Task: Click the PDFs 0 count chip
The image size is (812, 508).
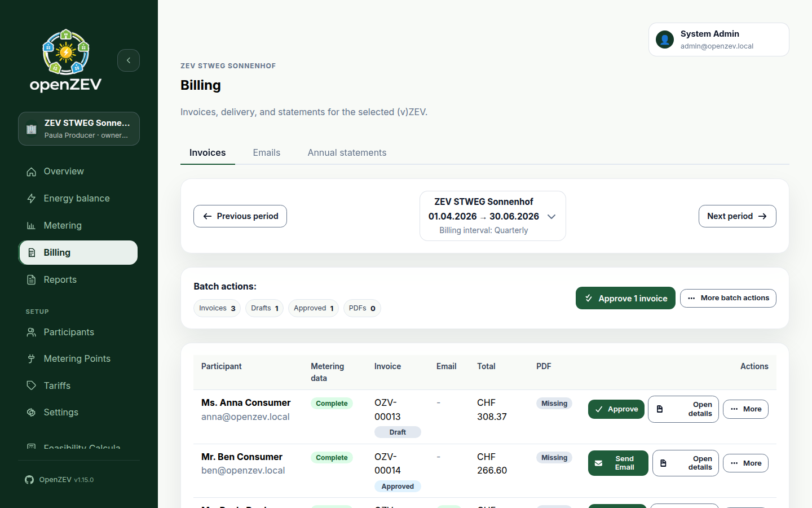Action: tap(362, 308)
